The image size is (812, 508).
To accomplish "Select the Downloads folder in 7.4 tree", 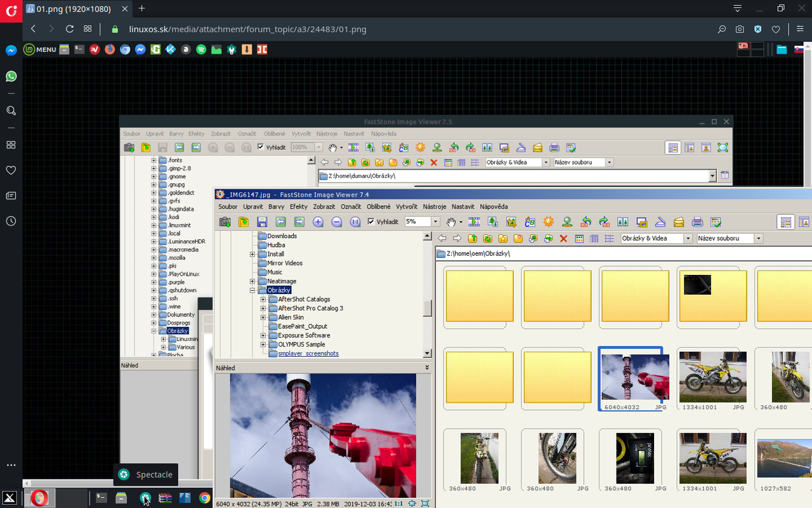I will pyautogui.click(x=282, y=236).
